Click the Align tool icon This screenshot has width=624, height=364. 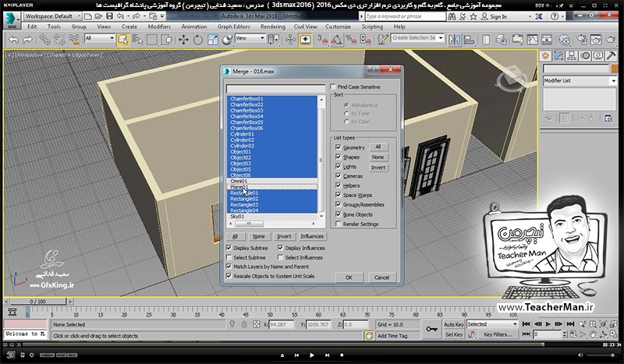470,40
